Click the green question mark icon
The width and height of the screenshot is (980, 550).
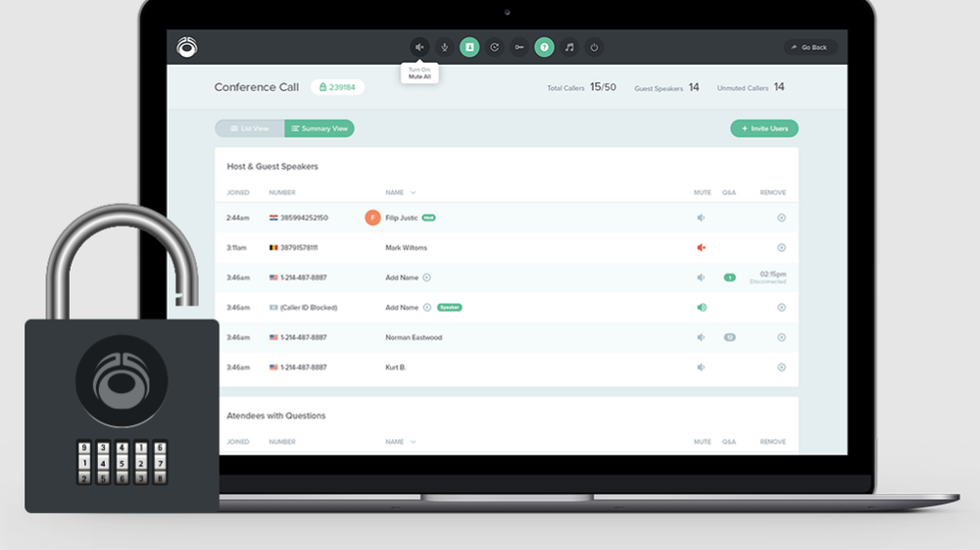pos(544,47)
